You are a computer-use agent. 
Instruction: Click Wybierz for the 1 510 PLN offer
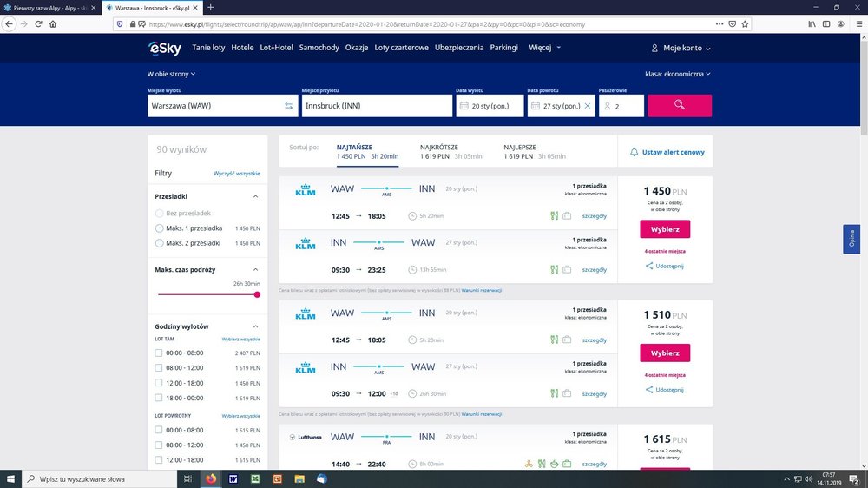click(665, 353)
